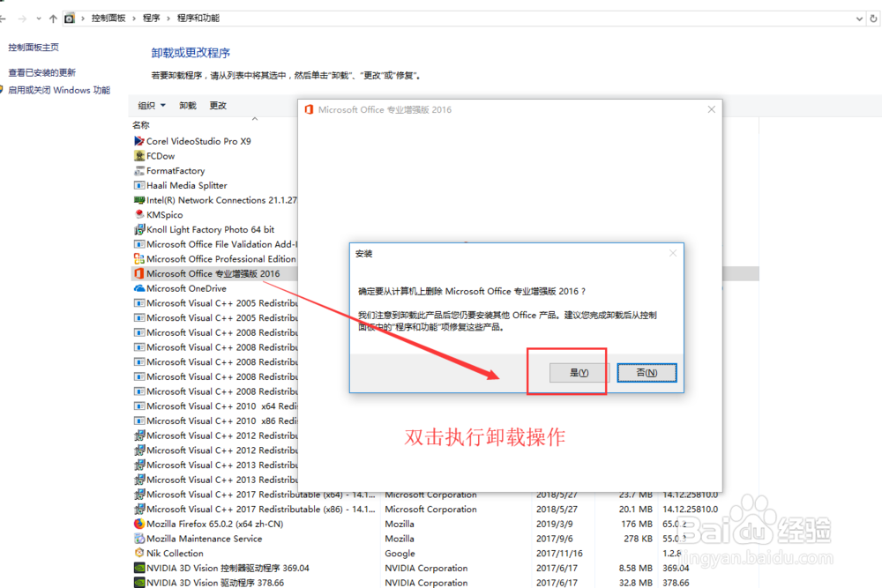Expand breadcrumb chevron after 控制面板

click(134, 19)
